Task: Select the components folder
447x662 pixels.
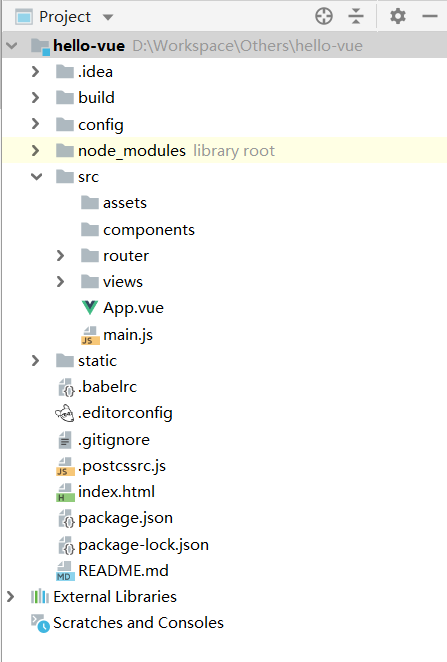Action: 138,230
